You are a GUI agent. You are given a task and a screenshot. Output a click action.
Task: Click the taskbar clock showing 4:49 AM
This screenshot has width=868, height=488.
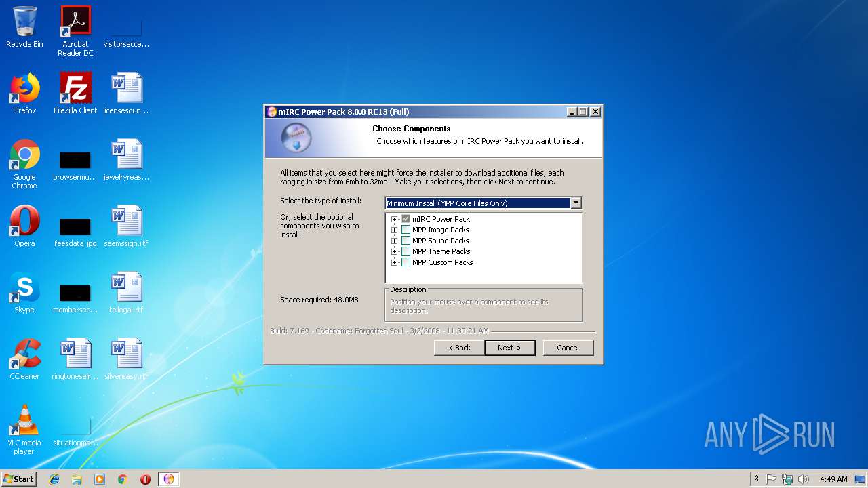click(x=833, y=479)
